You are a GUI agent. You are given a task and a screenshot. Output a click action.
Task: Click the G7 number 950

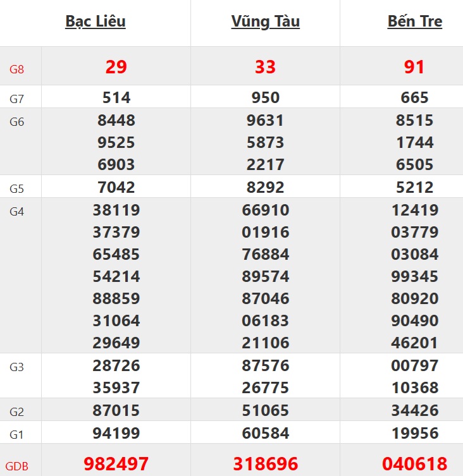click(x=265, y=97)
